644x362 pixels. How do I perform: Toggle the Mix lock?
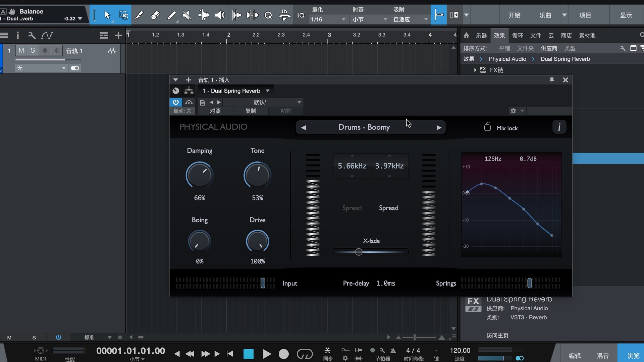pyautogui.click(x=500, y=127)
